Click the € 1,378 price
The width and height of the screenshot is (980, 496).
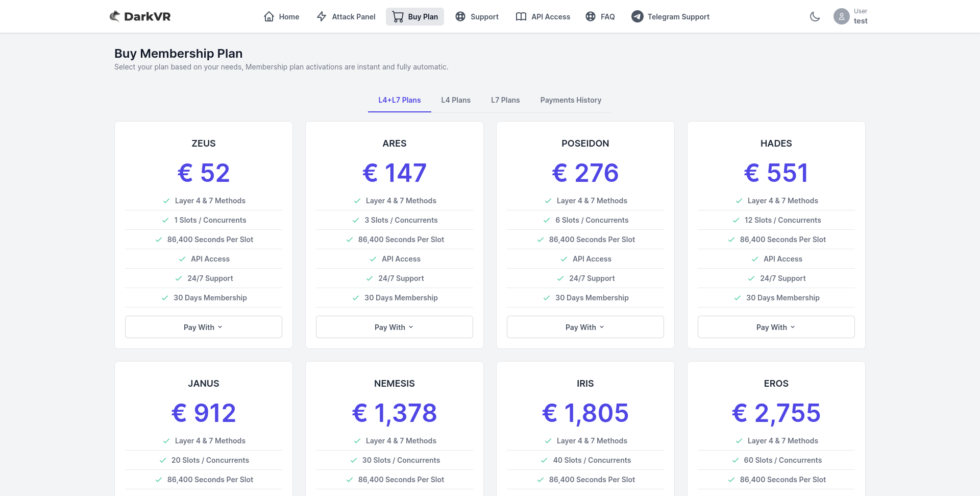click(x=395, y=413)
